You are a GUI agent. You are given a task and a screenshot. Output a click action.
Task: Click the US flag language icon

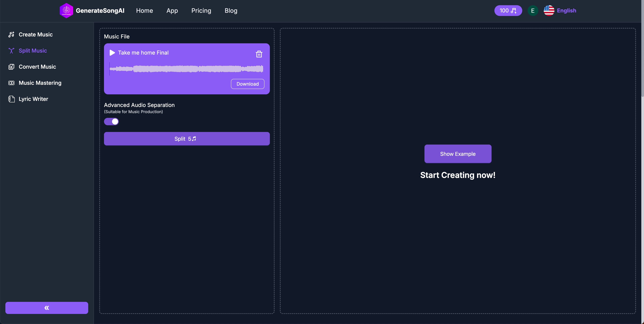click(x=549, y=11)
